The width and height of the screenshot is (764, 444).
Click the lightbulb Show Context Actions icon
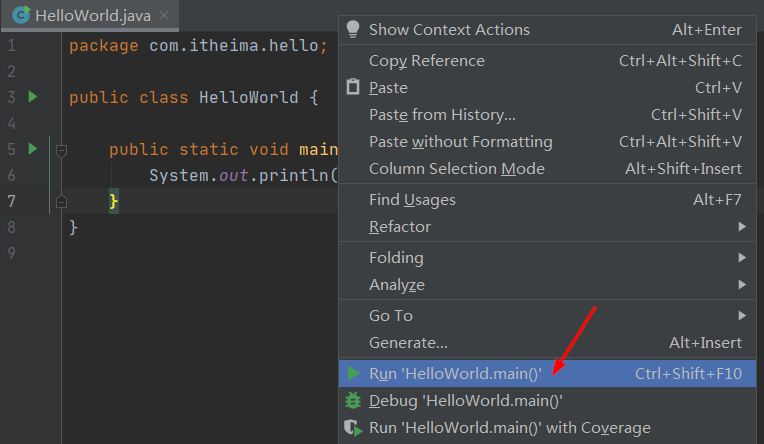(x=353, y=29)
